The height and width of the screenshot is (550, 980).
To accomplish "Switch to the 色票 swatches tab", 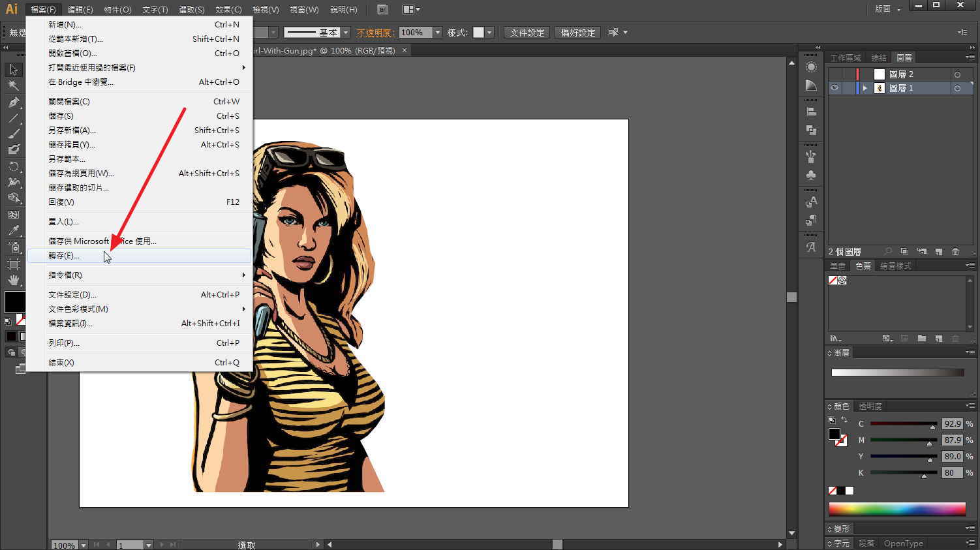I will click(863, 266).
